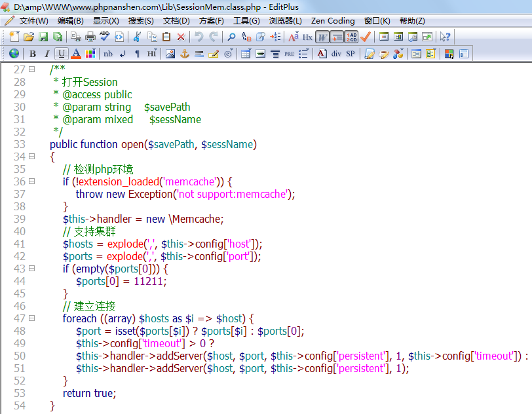The height and width of the screenshot is (414, 532).
Task: Save the file with the single-disk icon
Action: [x=43, y=37]
